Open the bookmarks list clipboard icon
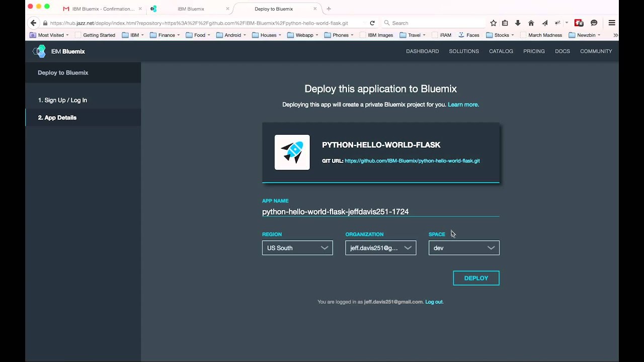Image resolution: width=644 pixels, height=362 pixels. point(505,23)
